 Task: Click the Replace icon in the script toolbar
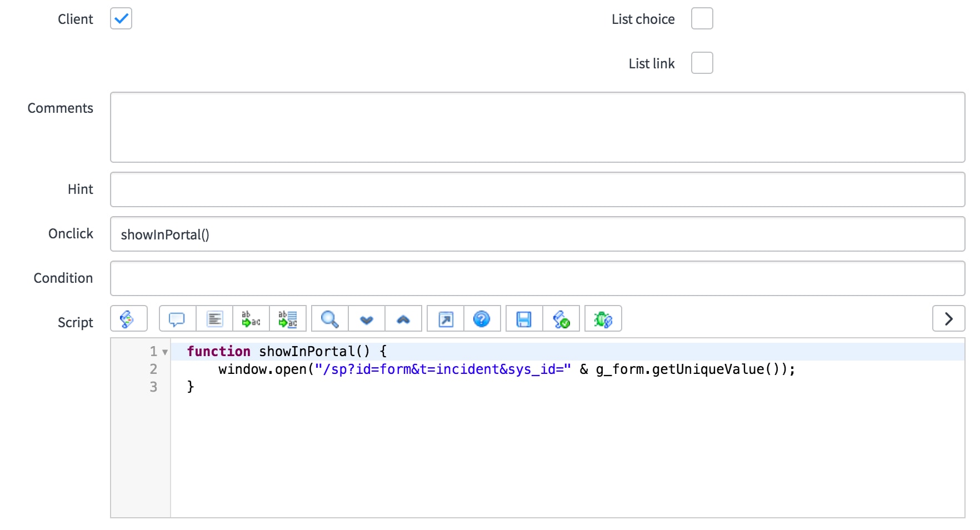pyautogui.click(x=251, y=319)
